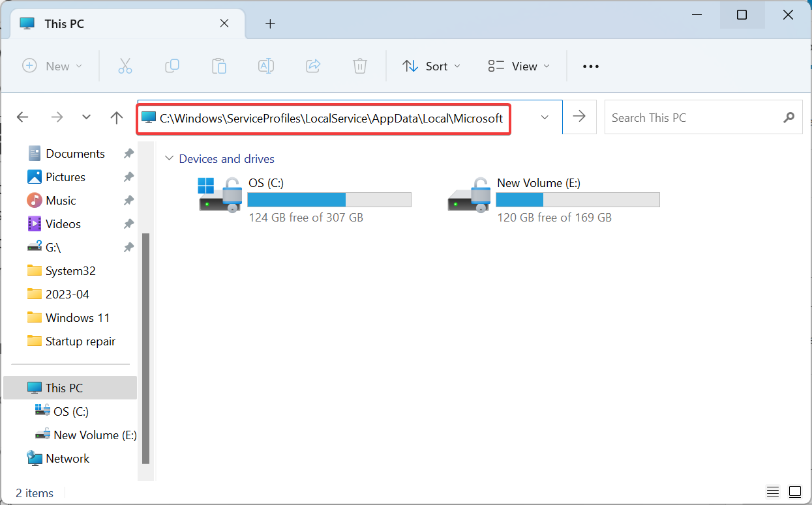Open the Sort dropdown
Viewport: 812px width, 505px height.
431,66
